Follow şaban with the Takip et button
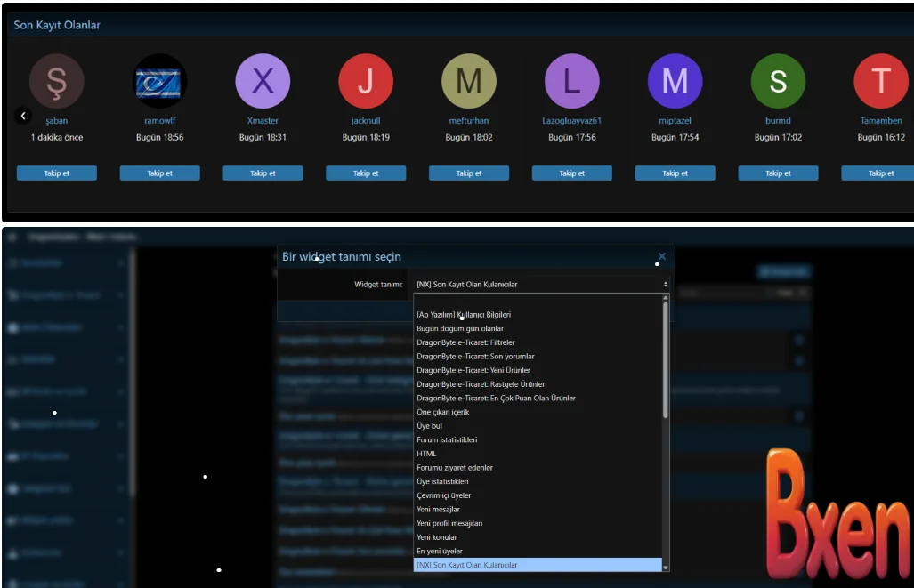914x588 pixels. [56, 173]
